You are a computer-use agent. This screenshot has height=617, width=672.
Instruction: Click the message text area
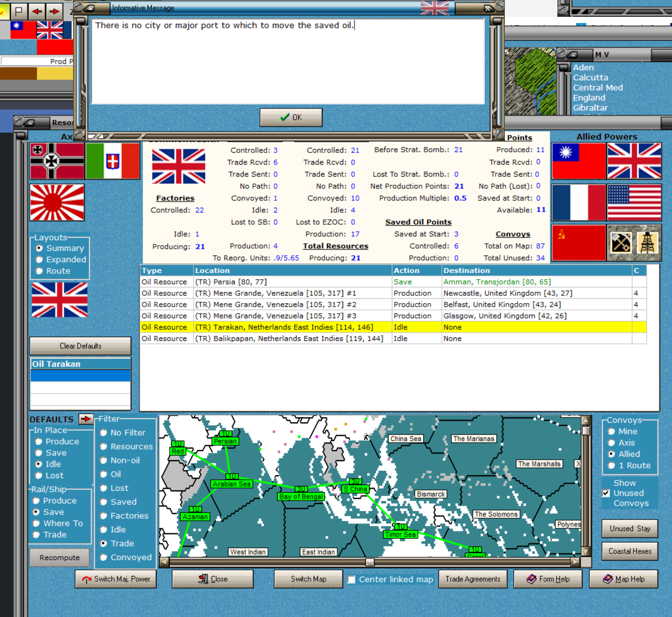pyautogui.click(x=288, y=61)
